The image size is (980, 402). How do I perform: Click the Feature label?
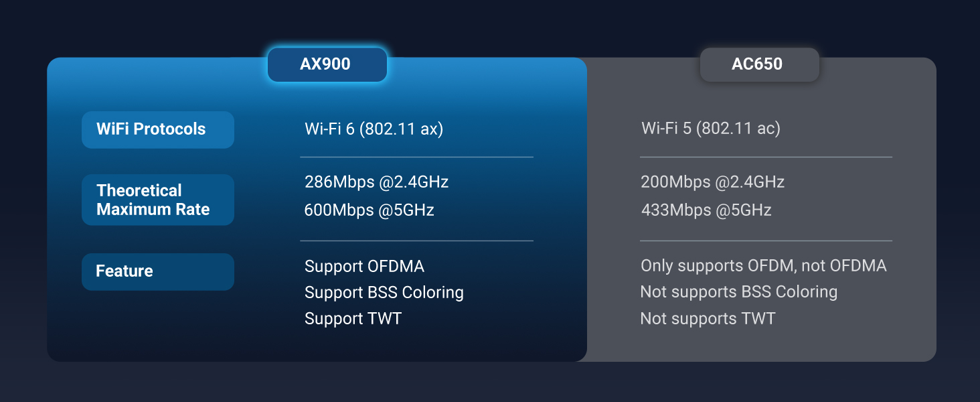157,271
